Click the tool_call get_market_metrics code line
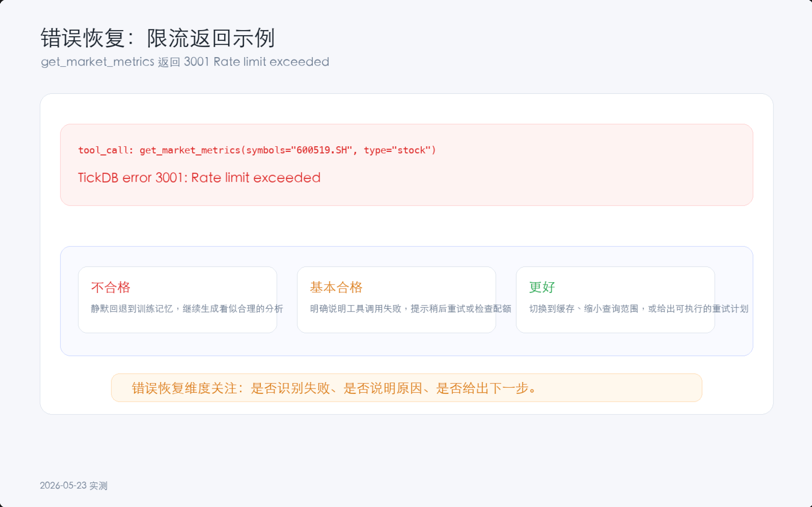The height and width of the screenshot is (507, 812). [257, 150]
